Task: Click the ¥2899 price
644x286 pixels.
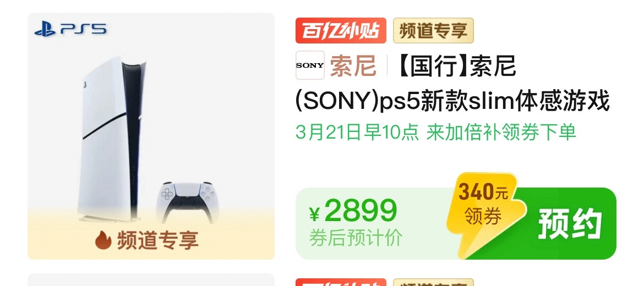Action: (x=353, y=211)
